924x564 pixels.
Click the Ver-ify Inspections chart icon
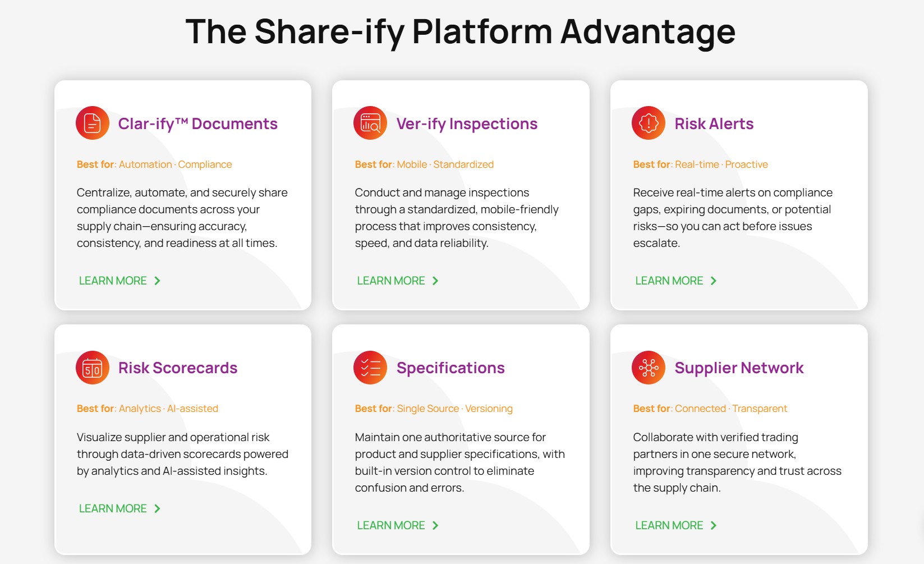coord(370,123)
